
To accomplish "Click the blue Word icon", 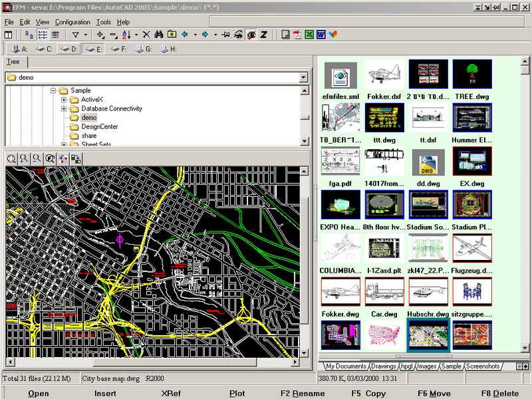I will coord(321,35).
